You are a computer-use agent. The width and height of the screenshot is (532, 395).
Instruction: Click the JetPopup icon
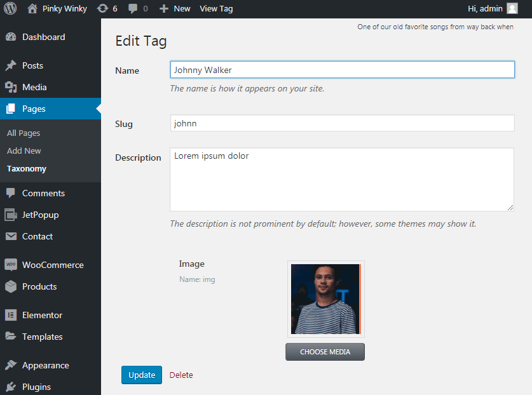click(x=11, y=215)
